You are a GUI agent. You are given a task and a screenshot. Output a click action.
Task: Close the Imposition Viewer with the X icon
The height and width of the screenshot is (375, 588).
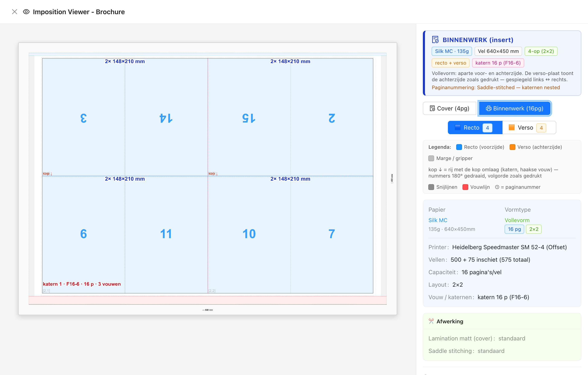point(14,12)
